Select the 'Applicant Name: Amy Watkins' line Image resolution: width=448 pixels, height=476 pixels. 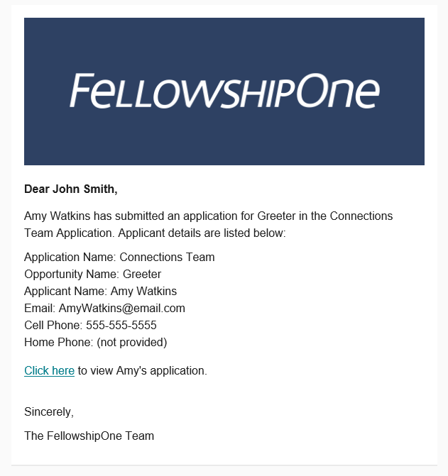pos(101,291)
